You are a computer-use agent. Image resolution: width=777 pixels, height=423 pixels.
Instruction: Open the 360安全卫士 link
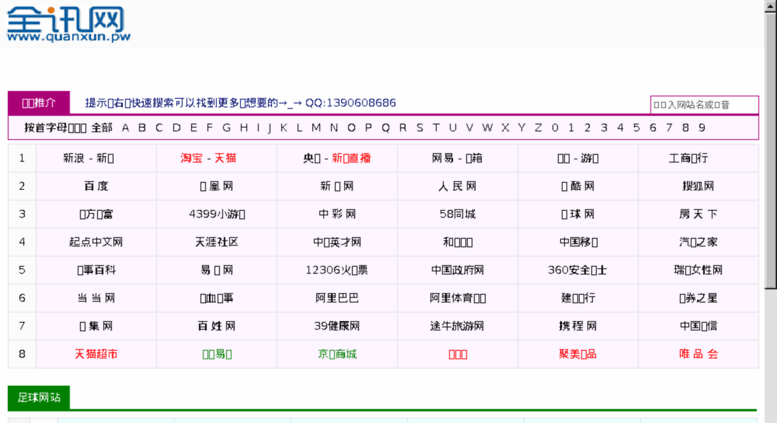click(x=578, y=270)
